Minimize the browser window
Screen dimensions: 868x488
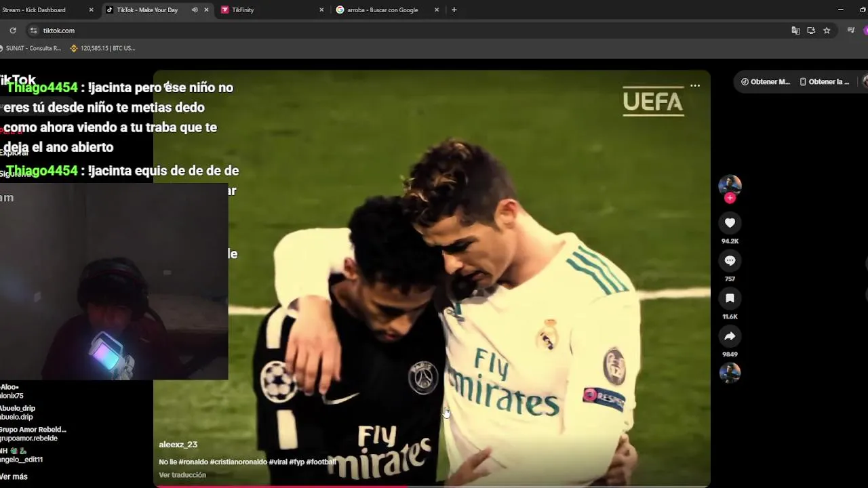point(840,9)
